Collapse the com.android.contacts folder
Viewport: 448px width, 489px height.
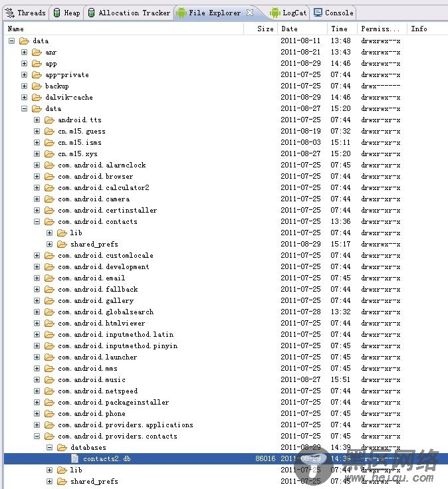pyautogui.click(x=37, y=222)
